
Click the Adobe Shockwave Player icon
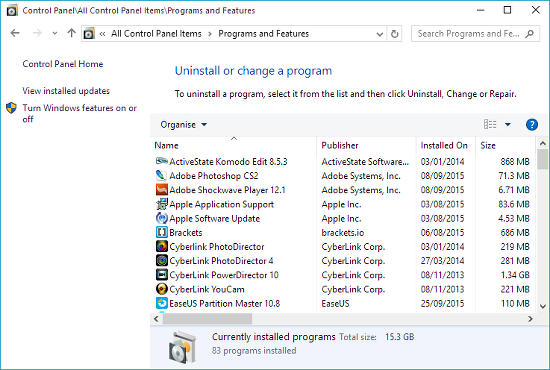pyautogui.click(x=162, y=190)
